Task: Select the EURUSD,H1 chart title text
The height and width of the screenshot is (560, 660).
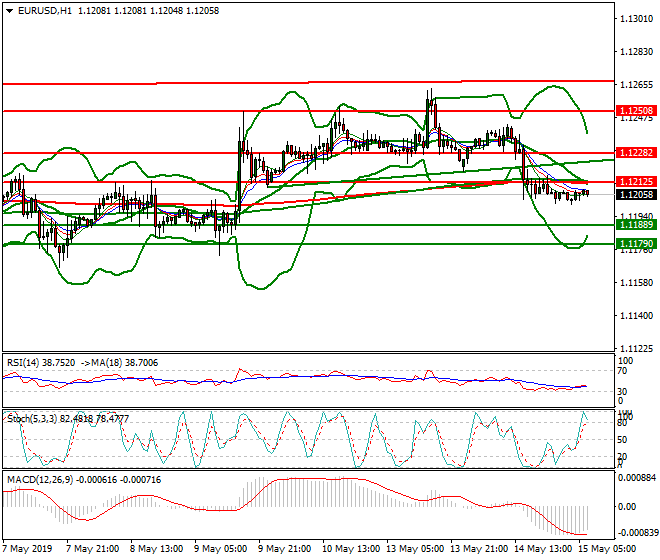Action: click(x=45, y=11)
